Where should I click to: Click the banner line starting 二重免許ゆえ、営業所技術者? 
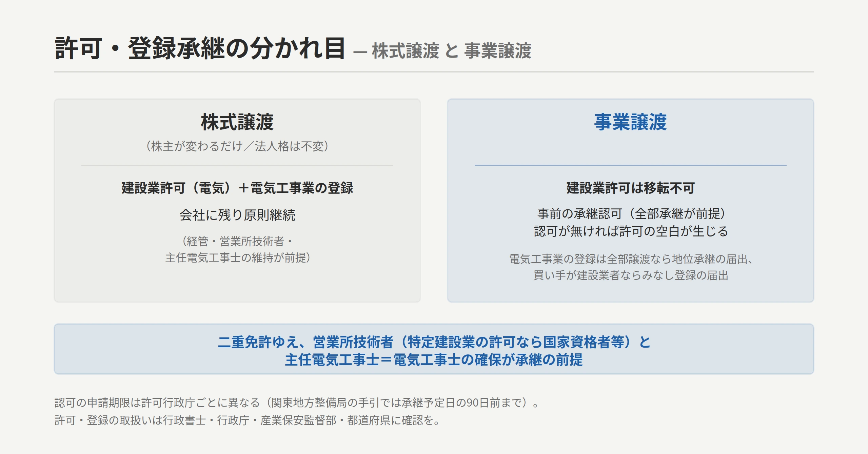(x=434, y=342)
